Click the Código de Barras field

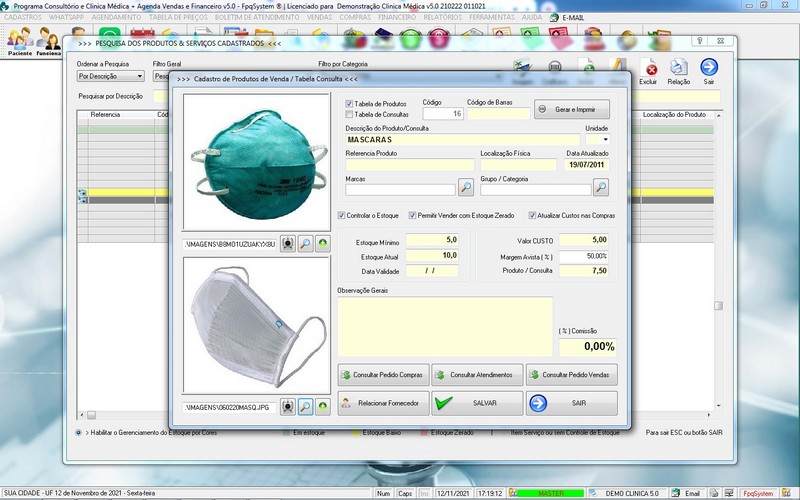click(498, 114)
